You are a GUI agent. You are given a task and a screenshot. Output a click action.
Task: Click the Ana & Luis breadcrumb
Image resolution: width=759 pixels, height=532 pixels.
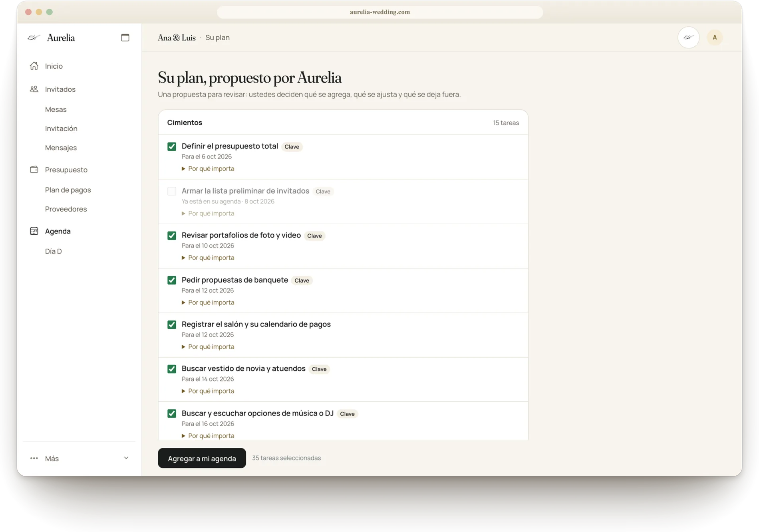177,38
